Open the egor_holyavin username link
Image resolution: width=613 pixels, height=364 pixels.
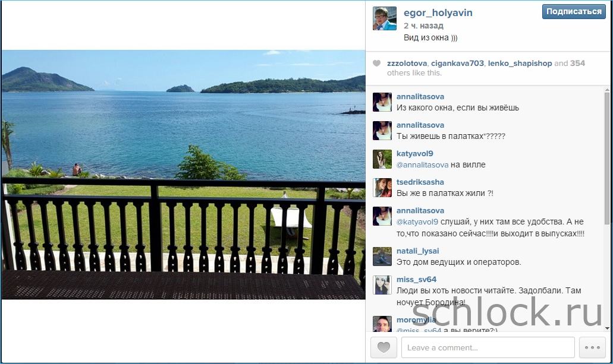coord(438,12)
